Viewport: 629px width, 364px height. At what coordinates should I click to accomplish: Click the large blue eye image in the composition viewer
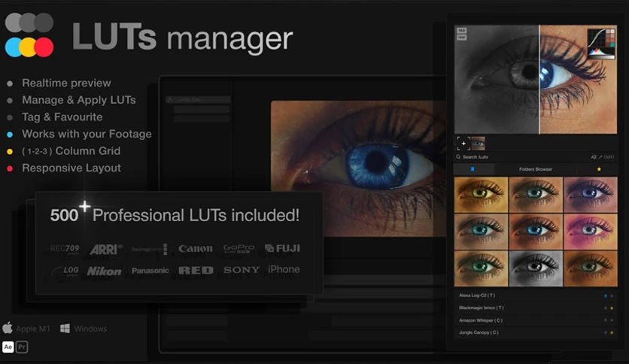359,168
